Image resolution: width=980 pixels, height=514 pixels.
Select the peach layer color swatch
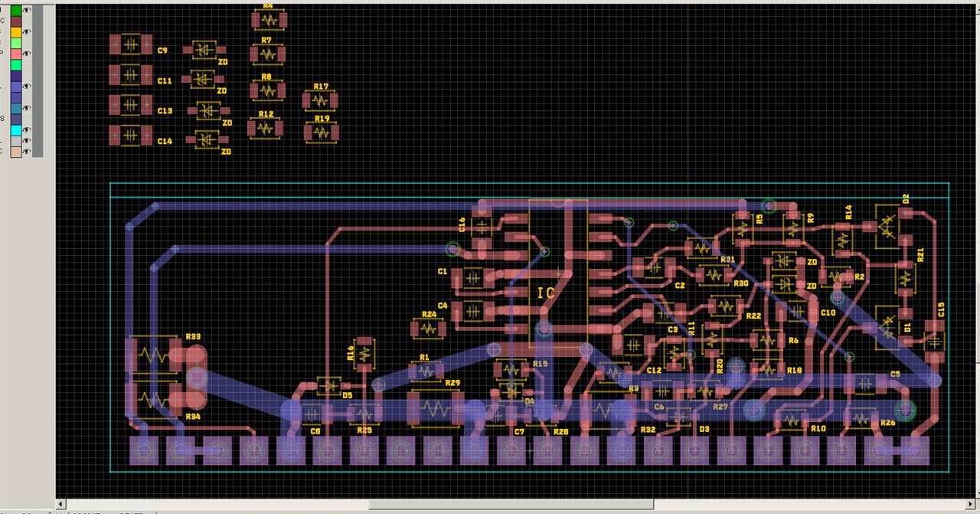[16, 152]
